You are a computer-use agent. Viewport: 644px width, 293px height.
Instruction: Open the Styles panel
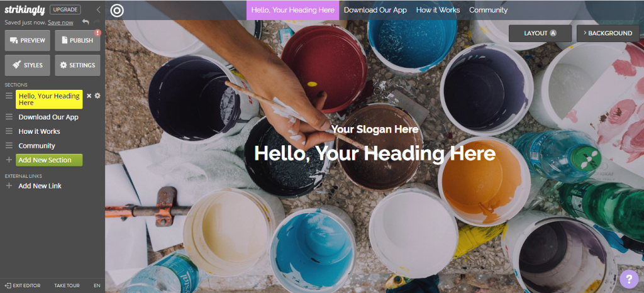28,65
